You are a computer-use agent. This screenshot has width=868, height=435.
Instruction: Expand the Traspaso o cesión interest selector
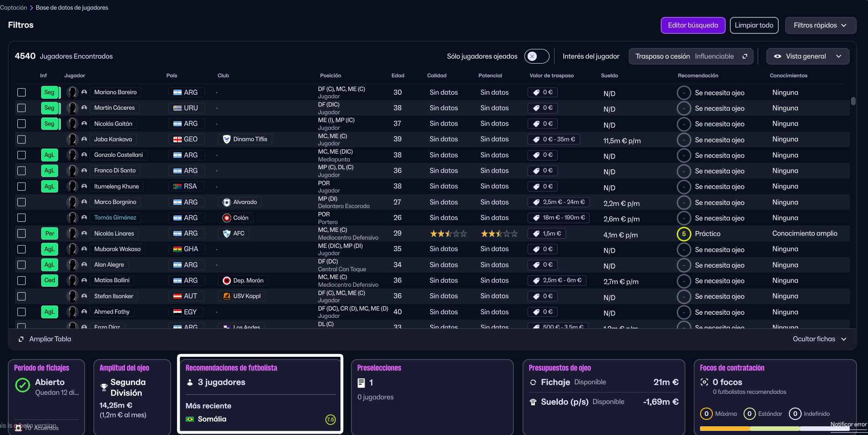coord(691,56)
